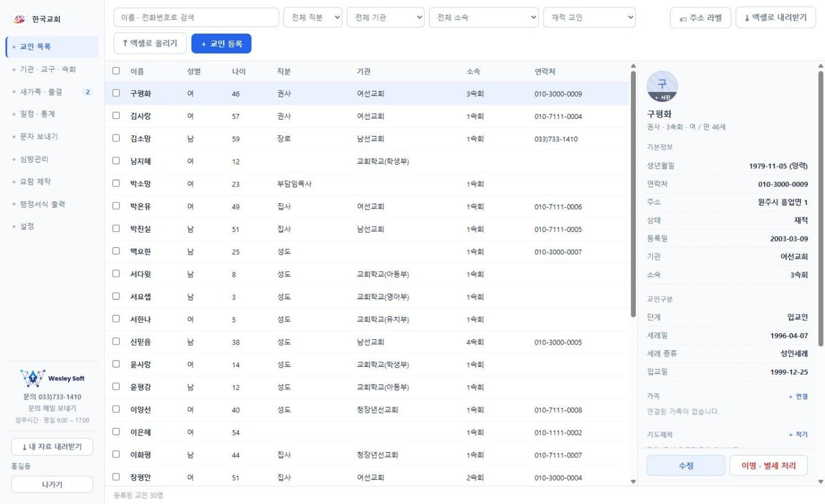Click the detail panel scrollbar thumb
This screenshot has width=825, height=504.
pyautogui.click(x=820, y=209)
